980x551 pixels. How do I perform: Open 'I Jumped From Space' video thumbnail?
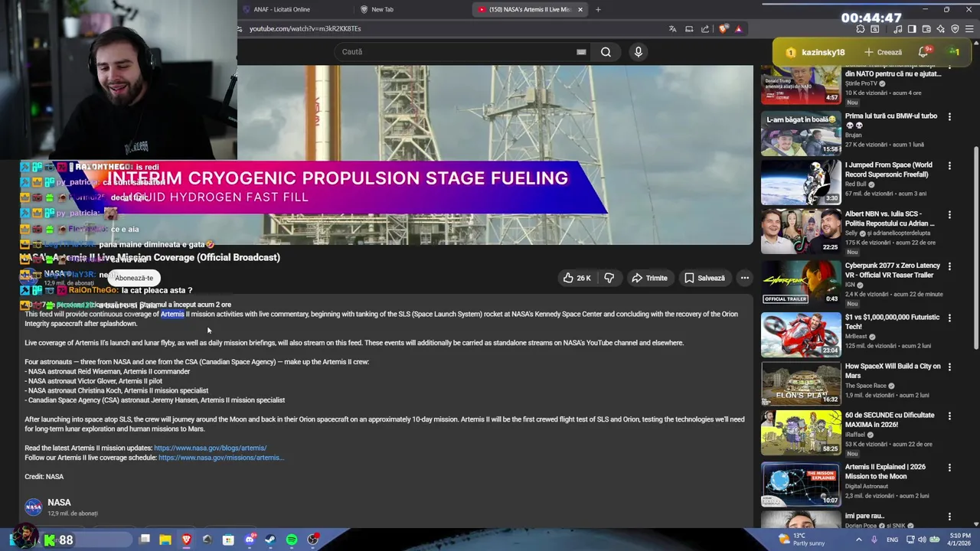801,183
